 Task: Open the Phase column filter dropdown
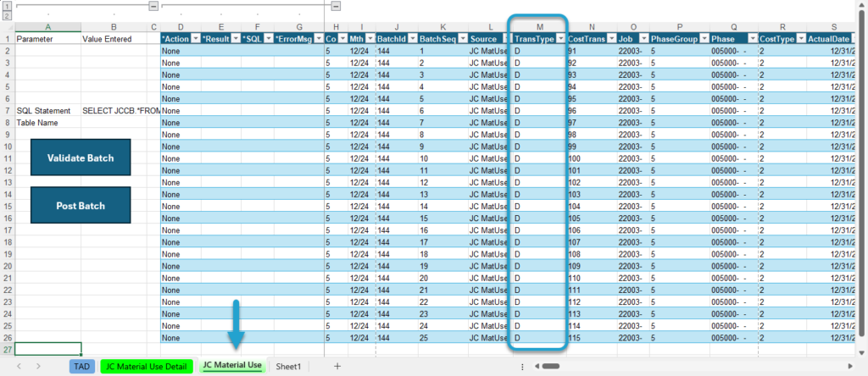[x=753, y=39]
